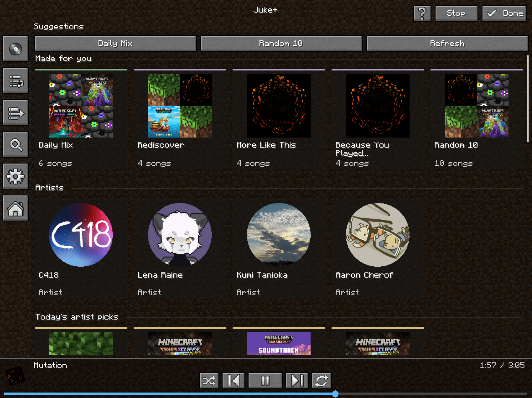Open the queue icon with play arrow
The width and height of the screenshot is (532, 398).
coord(16,112)
